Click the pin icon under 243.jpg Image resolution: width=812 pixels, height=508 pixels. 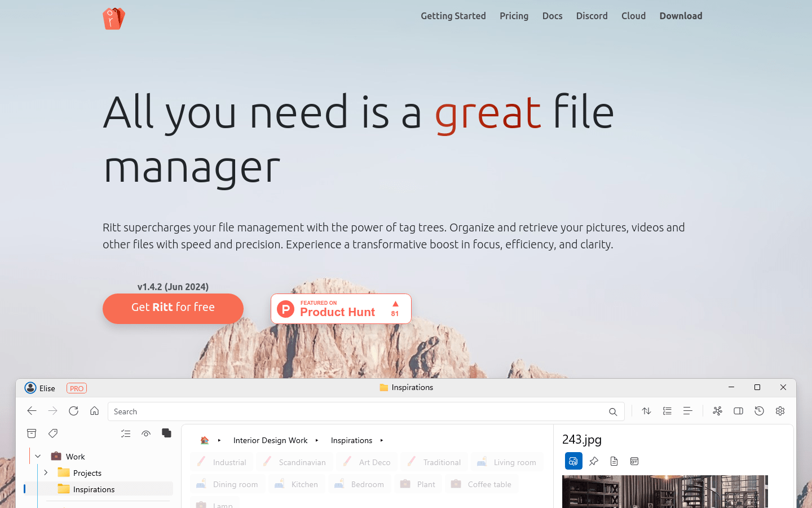tap(594, 461)
